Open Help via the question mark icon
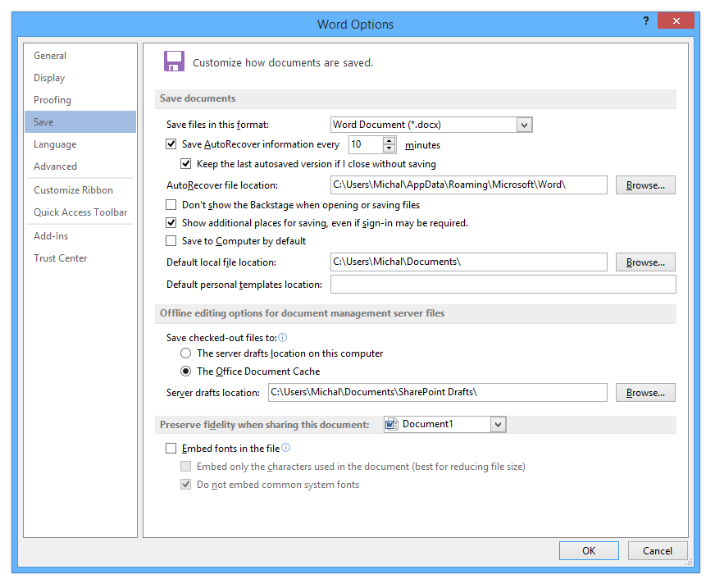 click(645, 21)
